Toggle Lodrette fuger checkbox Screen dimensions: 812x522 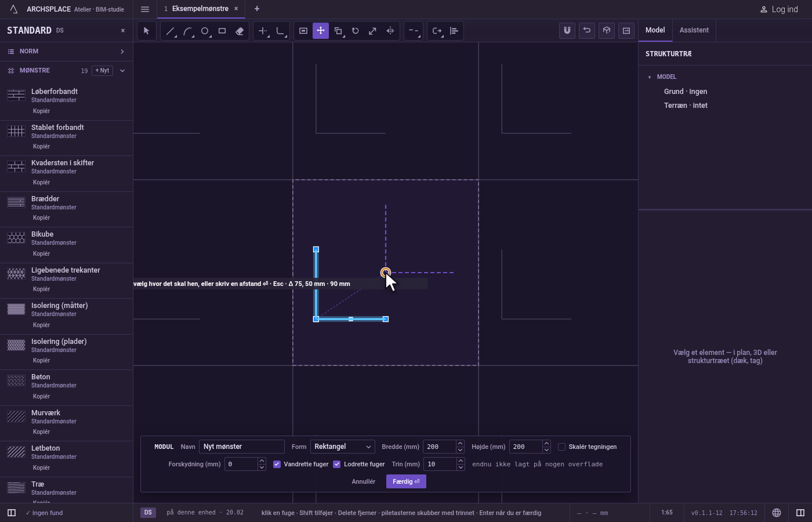point(337,464)
